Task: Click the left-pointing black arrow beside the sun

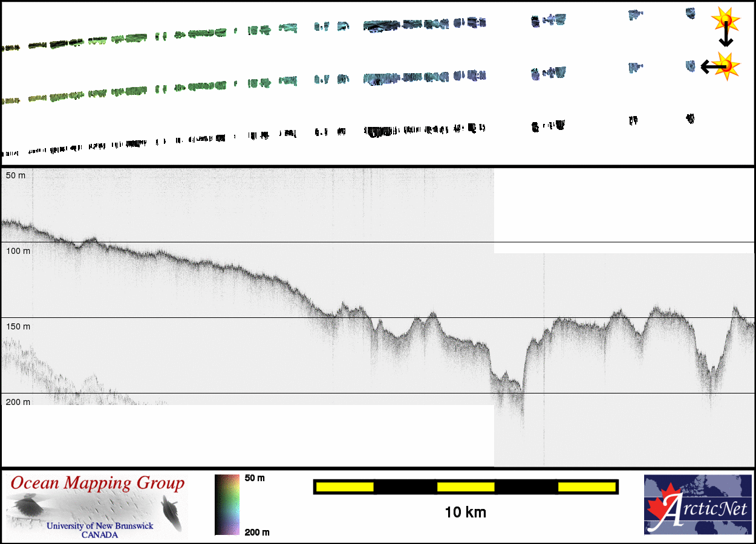Action: click(708, 66)
